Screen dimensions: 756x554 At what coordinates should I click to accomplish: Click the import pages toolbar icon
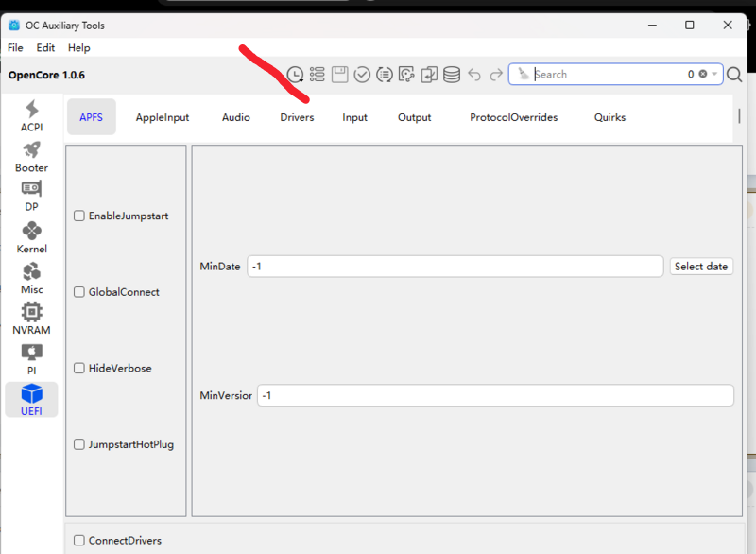[x=429, y=75]
